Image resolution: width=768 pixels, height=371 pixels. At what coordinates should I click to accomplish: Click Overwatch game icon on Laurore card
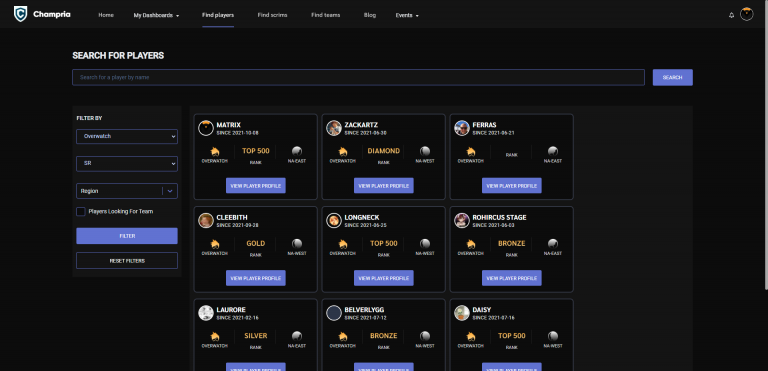tap(215, 336)
